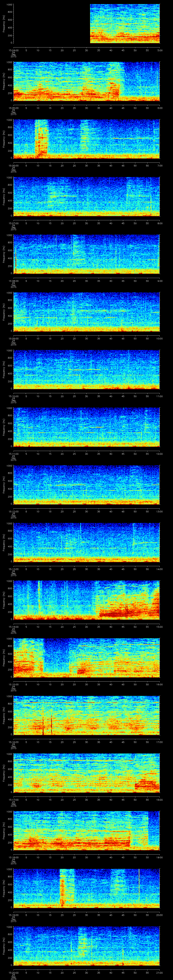Click the Frequency (Hz) axis label of the 15:11 panel

pos(4,427)
